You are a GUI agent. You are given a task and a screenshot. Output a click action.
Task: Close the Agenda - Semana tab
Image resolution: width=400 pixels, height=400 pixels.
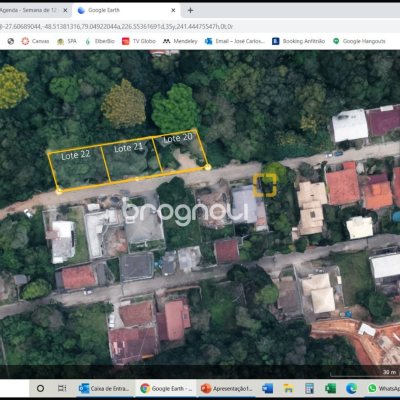click(x=65, y=10)
